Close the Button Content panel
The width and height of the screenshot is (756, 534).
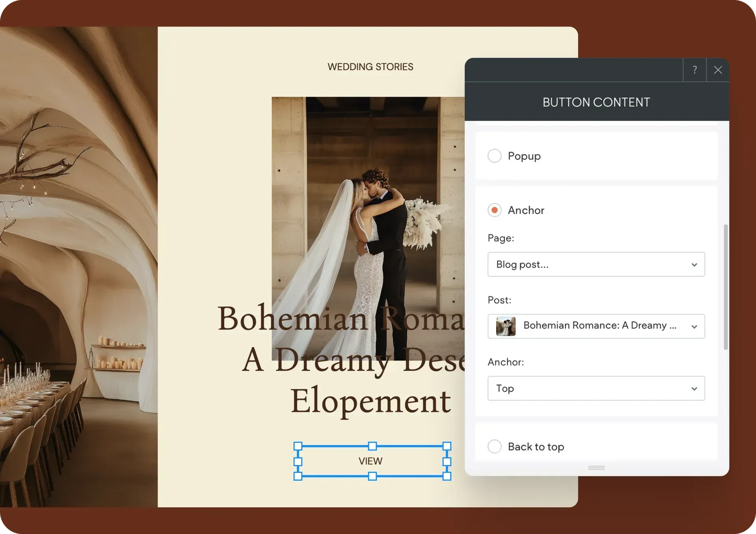(718, 70)
